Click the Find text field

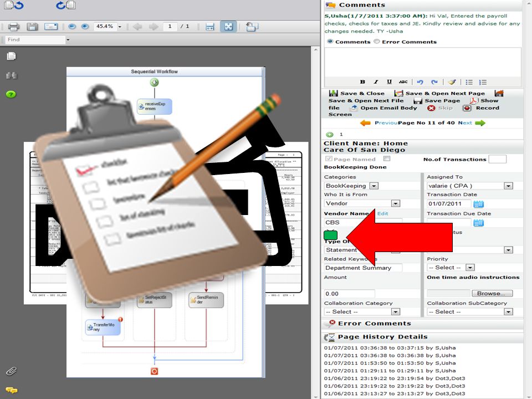tap(35, 40)
